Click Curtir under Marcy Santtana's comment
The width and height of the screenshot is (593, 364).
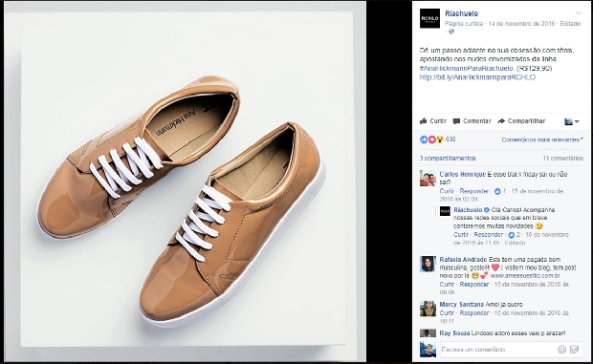point(447,313)
